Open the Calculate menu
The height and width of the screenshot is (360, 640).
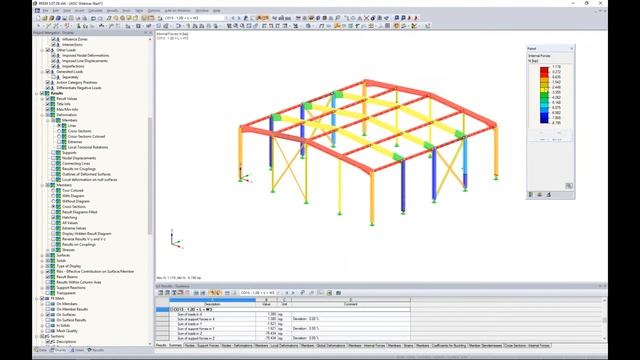[96, 11]
